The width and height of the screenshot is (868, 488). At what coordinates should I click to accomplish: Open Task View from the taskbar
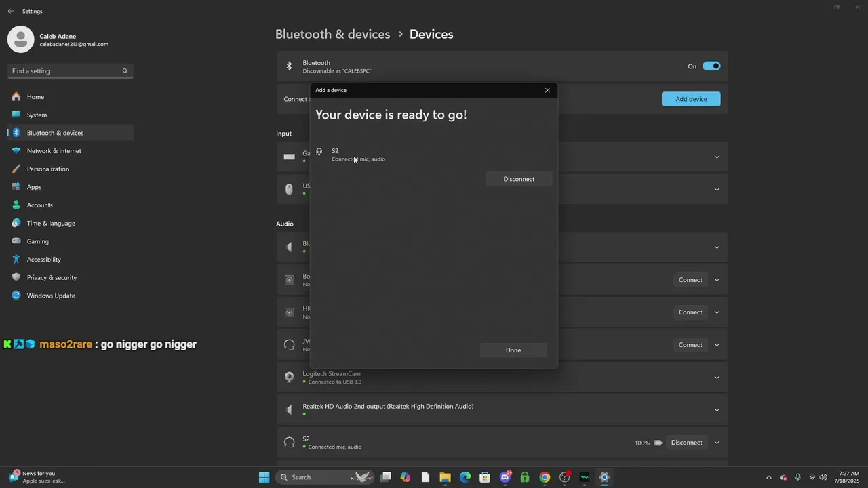[x=386, y=477]
